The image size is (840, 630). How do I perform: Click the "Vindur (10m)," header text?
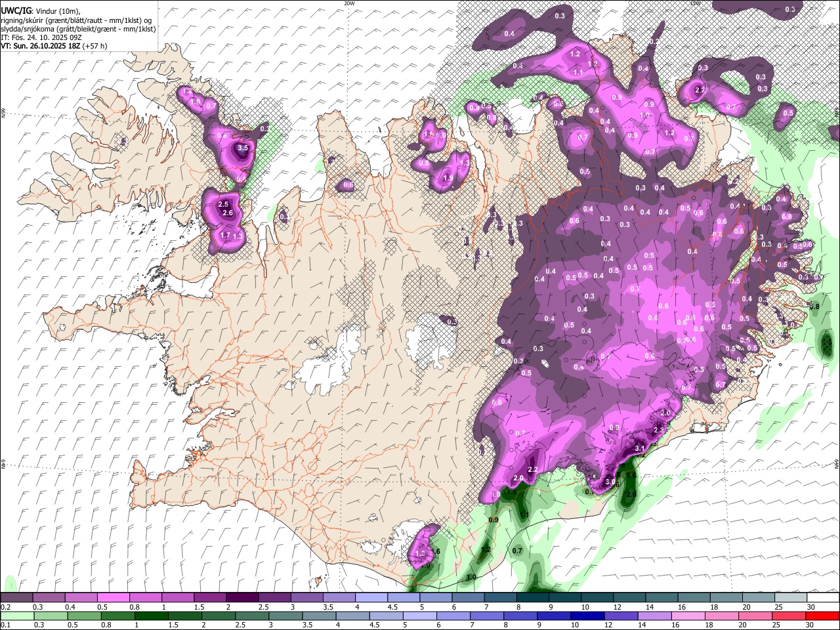click(57, 11)
